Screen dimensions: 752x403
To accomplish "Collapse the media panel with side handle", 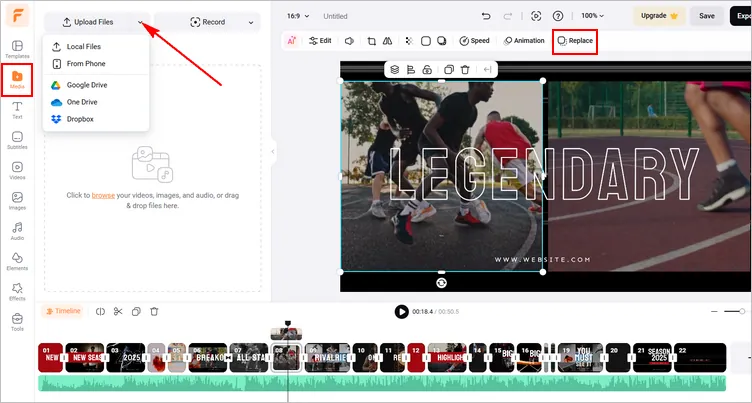I will [x=273, y=152].
